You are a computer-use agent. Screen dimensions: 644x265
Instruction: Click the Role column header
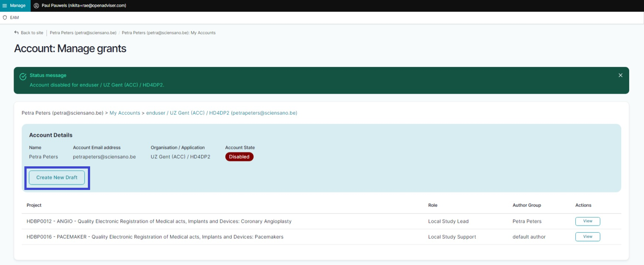pyautogui.click(x=433, y=205)
